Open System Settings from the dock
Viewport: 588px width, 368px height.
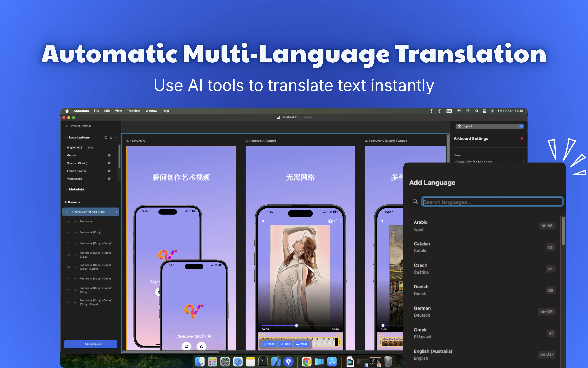(x=225, y=362)
